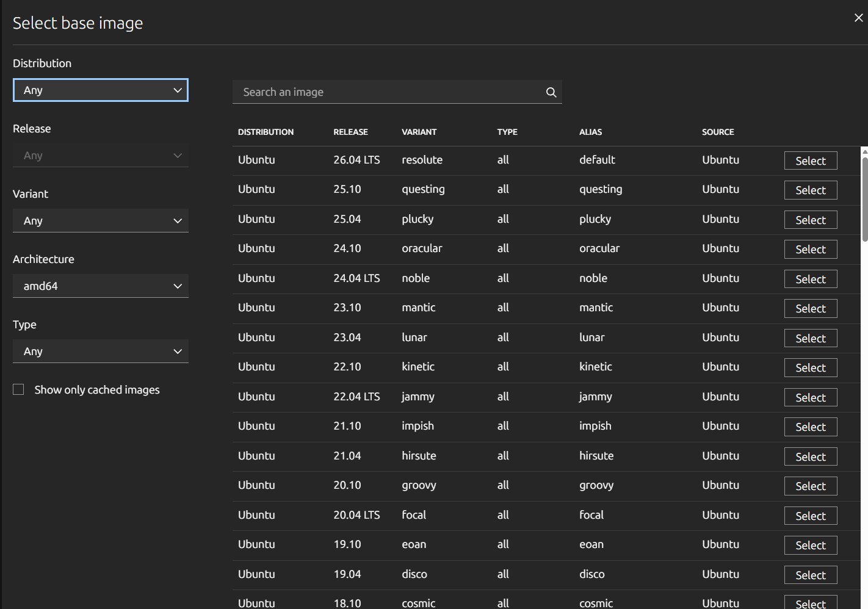This screenshot has height=609, width=868.
Task: Click the 'focal' variant cell
Action: pos(414,515)
